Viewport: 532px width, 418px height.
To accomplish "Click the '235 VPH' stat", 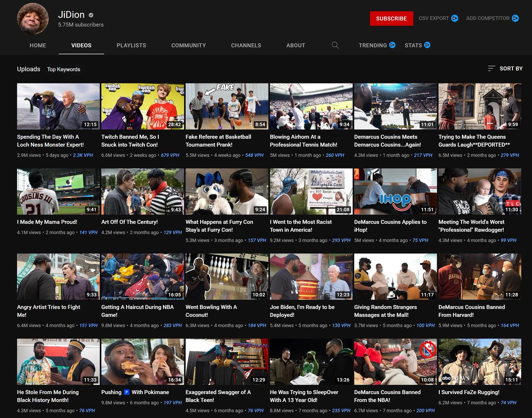I will coord(341,411).
